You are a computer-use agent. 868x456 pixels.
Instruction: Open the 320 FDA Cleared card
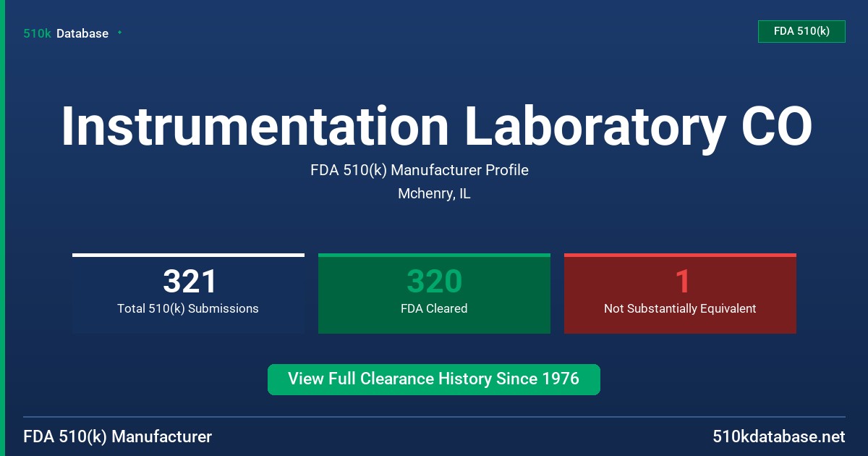click(x=434, y=293)
